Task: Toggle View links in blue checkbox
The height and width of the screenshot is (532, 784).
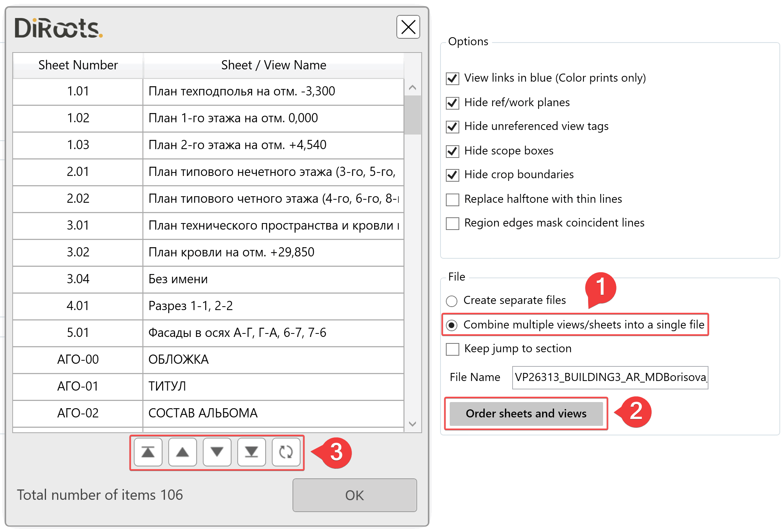Action: point(453,79)
